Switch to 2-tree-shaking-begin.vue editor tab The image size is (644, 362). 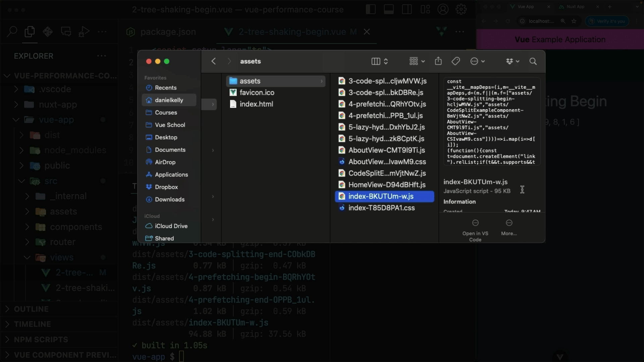292,32
